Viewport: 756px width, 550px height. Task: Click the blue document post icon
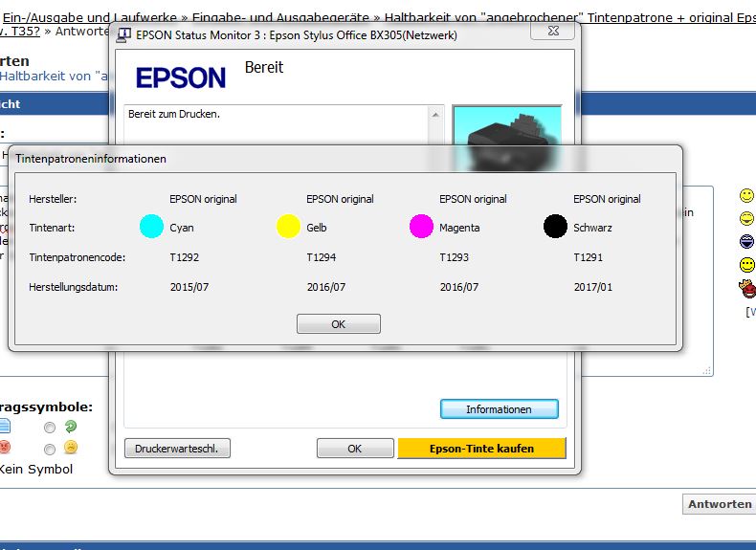point(5,427)
